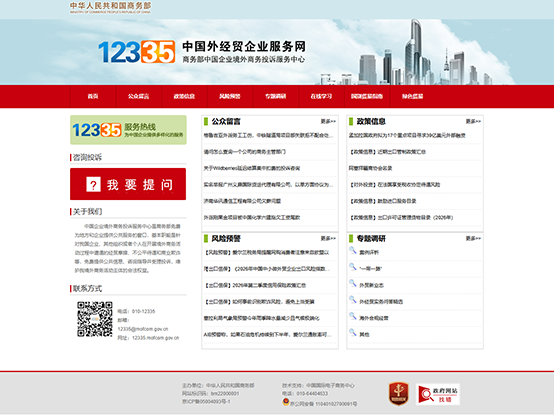Image resolution: width=554 pixels, height=415 pixels.
Task: Open the 【对外投资】 policy item
Action: coord(395,185)
